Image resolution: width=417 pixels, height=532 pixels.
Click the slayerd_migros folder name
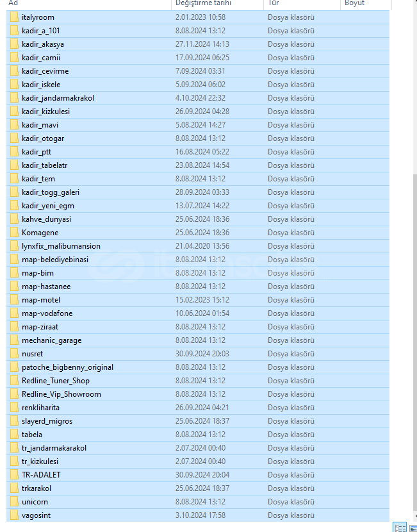pos(47,421)
